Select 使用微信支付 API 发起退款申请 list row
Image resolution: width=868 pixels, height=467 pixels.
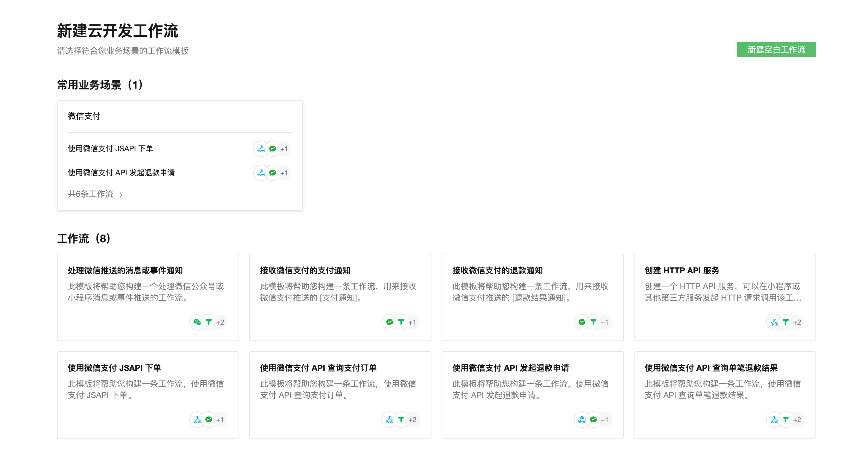click(x=121, y=173)
